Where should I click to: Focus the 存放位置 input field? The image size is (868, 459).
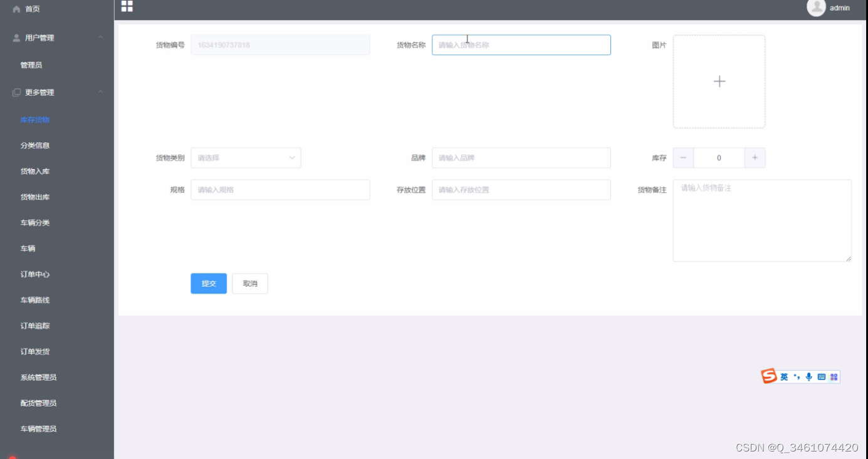click(521, 190)
